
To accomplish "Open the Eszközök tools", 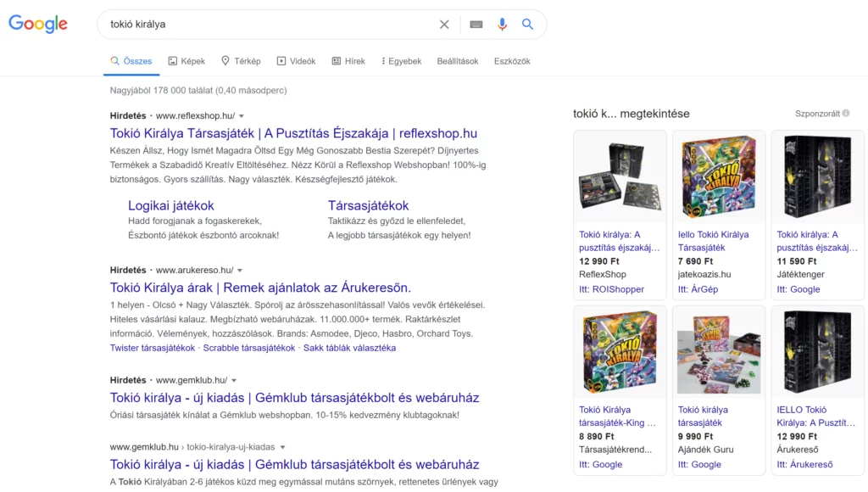I will pos(512,61).
